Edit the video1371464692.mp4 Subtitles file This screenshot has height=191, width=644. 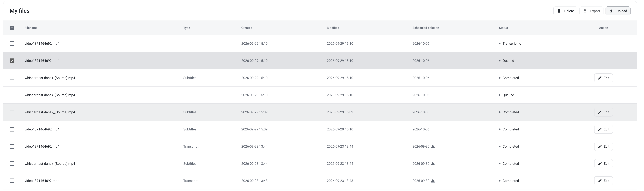click(x=603, y=129)
